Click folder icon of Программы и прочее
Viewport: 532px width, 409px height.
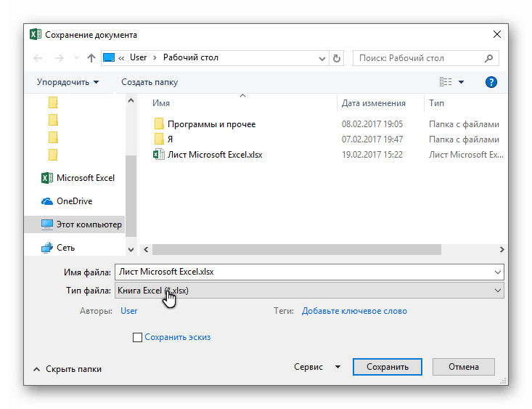(159, 124)
